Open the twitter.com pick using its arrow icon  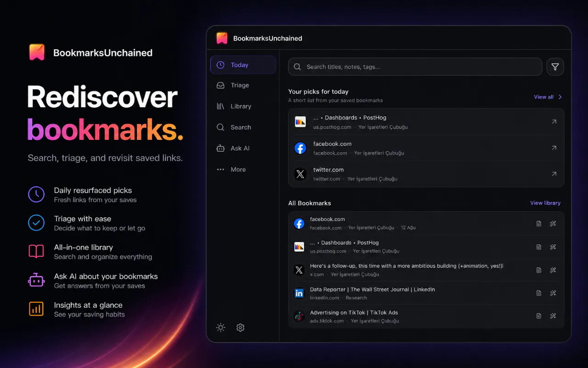554,174
